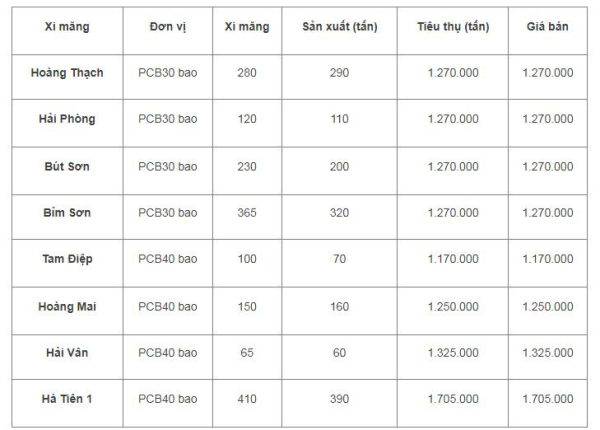This screenshot has height=430, width=600.
Task: Select the 365 cell in Bỉm Sơn row
Action: (248, 212)
